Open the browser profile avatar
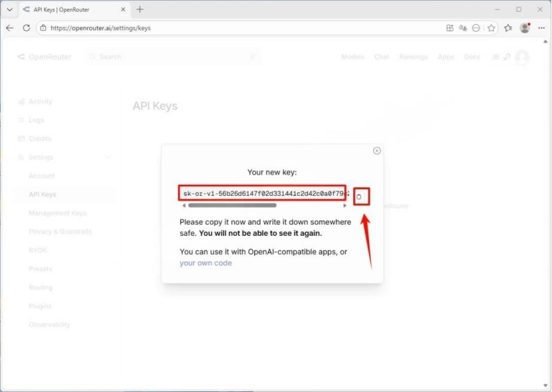 [x=525, y=28]
